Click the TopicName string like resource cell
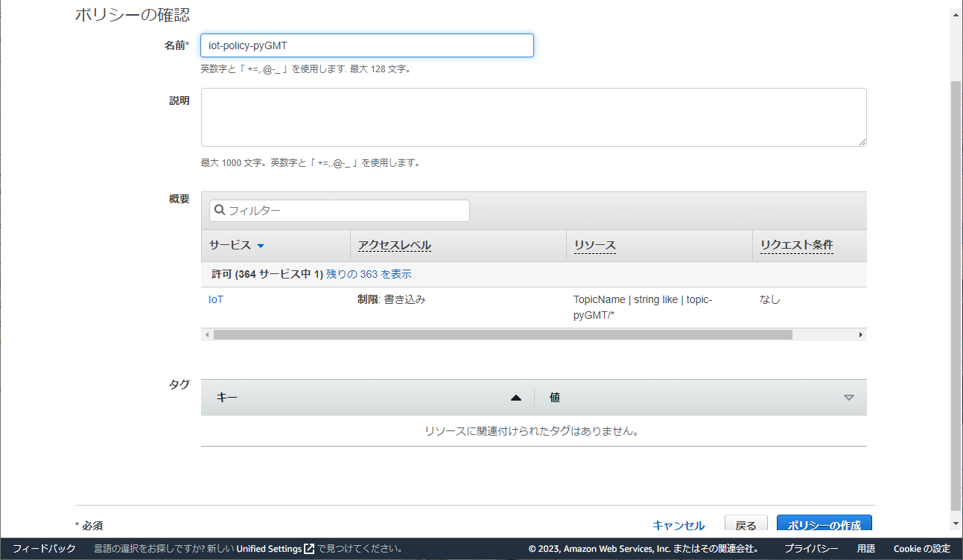 643,307
